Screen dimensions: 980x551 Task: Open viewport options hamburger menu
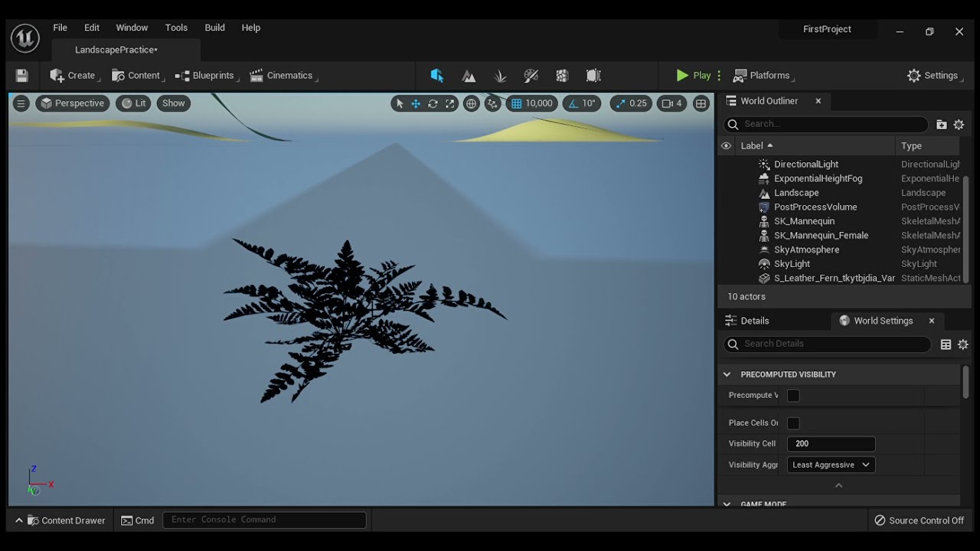pos(21,103)
